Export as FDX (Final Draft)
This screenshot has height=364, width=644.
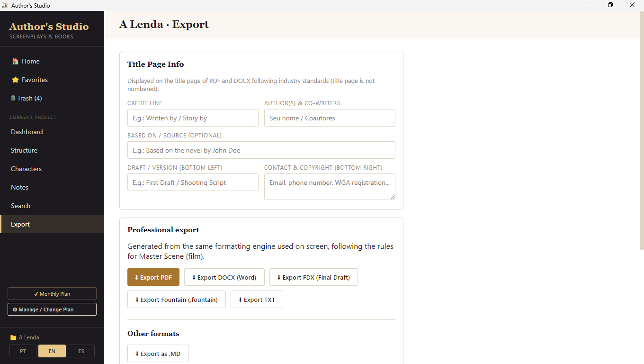click(x=313, y=277)
